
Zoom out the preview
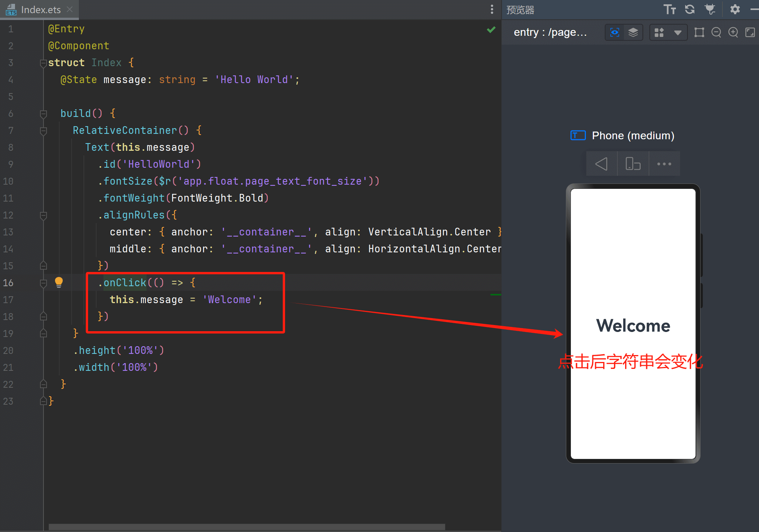coord(716,32)
